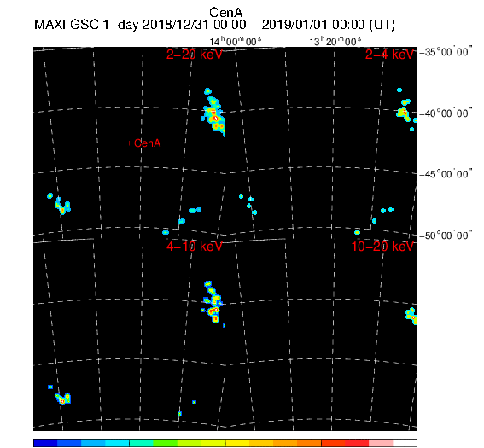Click the 13h20m00s right ascension label

click(335, 41)
